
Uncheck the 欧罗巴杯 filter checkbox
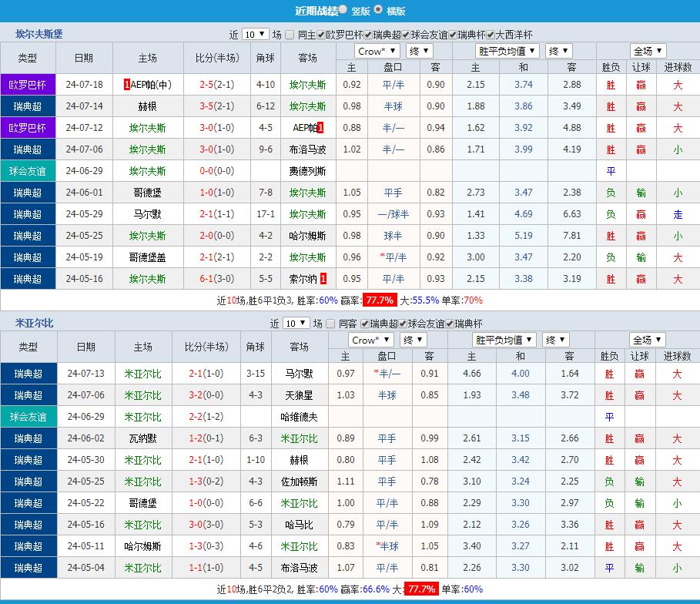click(320, 35)
